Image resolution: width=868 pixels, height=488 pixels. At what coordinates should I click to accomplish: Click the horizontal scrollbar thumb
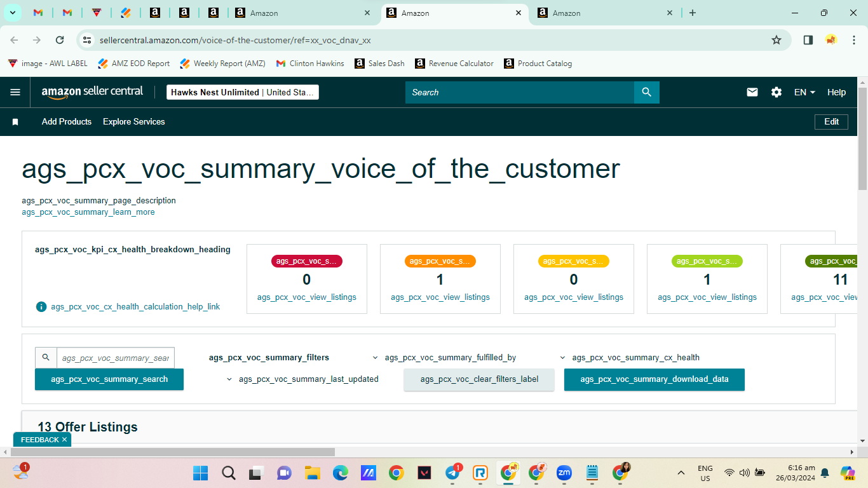point(173,452)
